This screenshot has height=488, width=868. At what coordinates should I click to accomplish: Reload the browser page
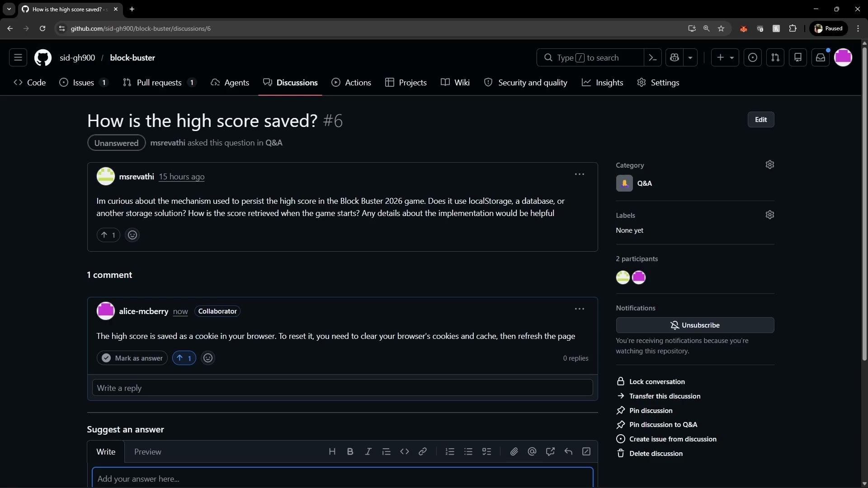coord(42,28)
